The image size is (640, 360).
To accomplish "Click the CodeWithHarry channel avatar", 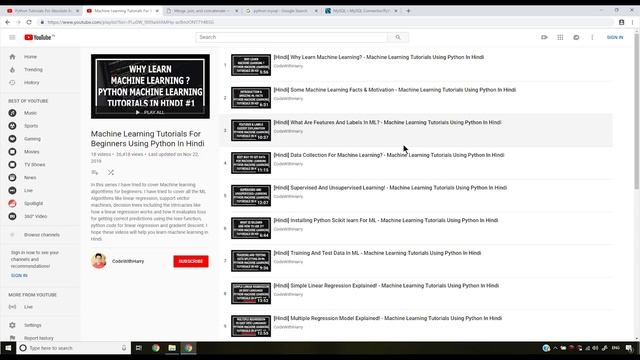I will 99,261.
